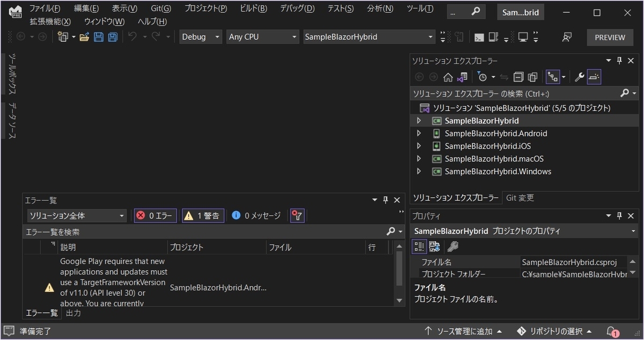Viewport: 644px width, 340px height.
Task: Open the error scope dropdown in Error List
Action: 77,215
